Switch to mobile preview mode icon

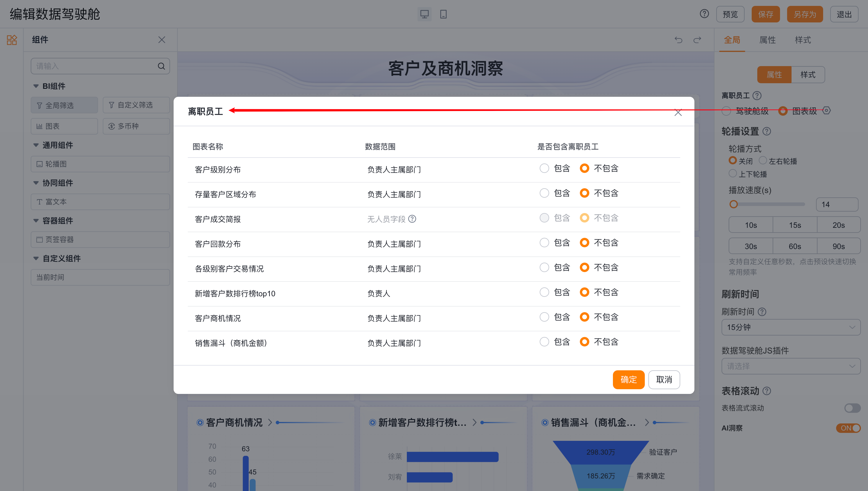click(443, 14)
